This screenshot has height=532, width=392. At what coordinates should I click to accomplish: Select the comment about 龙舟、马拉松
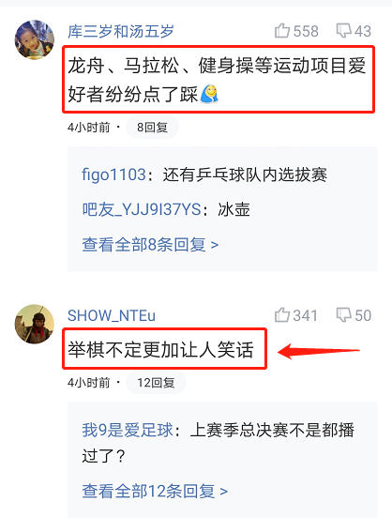(x=217, y=80)
